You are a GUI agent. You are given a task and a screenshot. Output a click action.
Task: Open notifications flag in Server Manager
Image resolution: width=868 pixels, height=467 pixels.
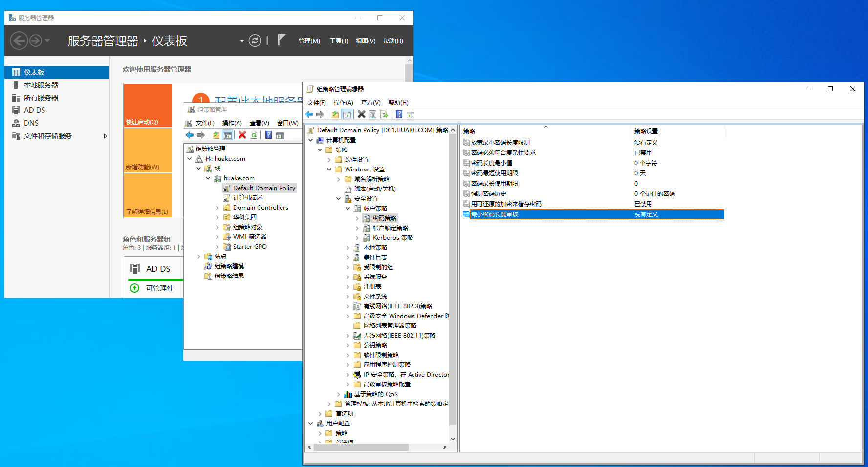pyautogui.click(x=281, y=40)
